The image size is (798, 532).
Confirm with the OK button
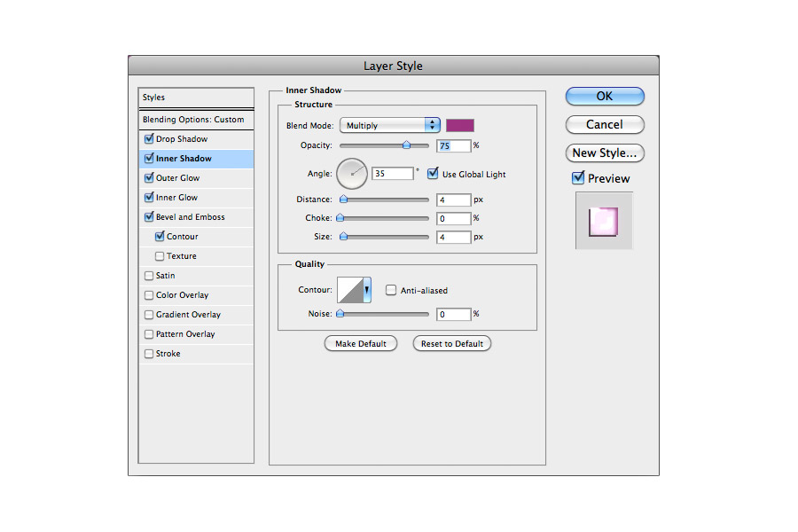[x=605, y=97]
